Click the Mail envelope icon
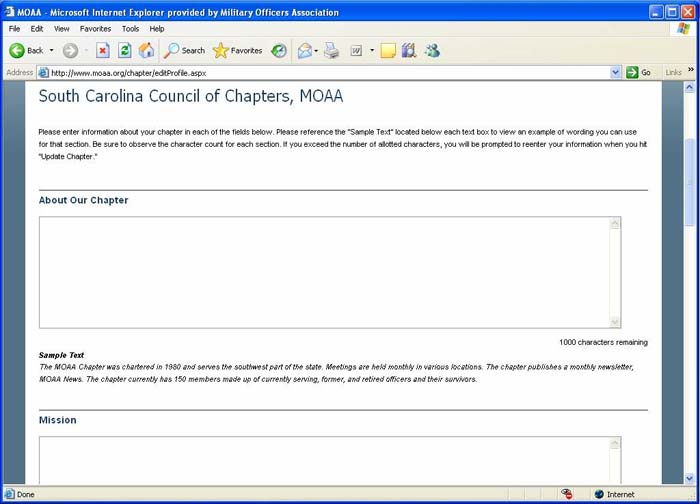The image size is (700, 504). [x=304, y=50]
